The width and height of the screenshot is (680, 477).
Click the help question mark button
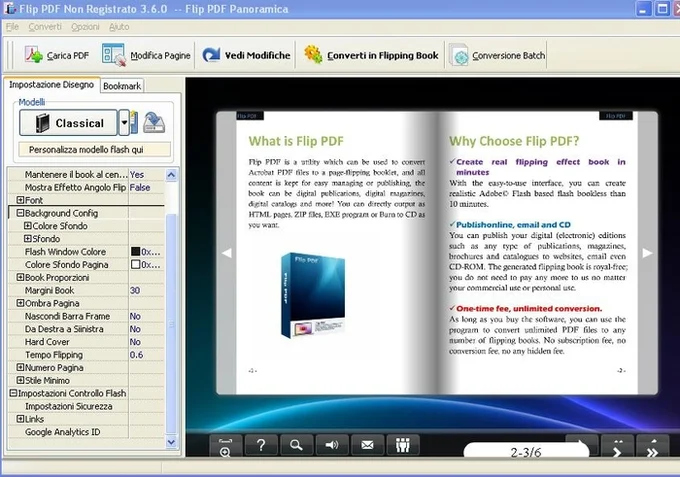coord(261,445)
